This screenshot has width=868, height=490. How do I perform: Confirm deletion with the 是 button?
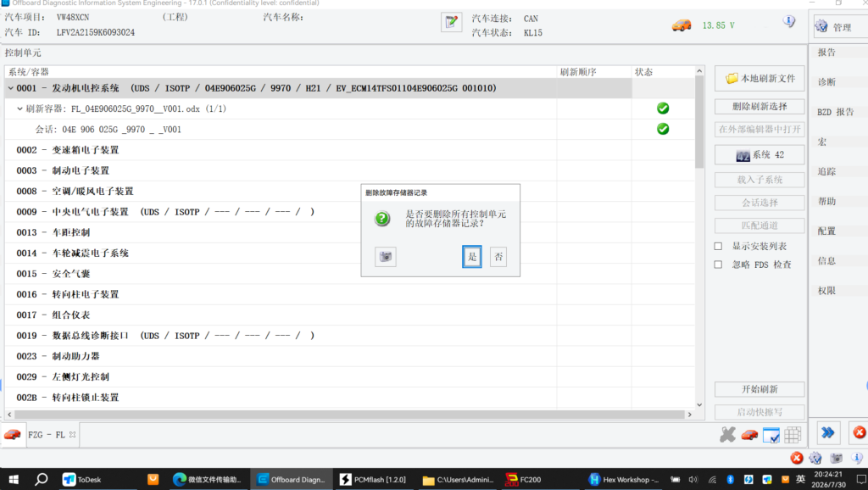click(472, 256)
